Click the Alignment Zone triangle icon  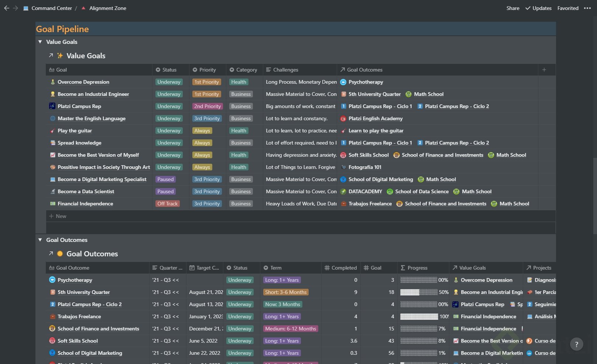click(83, 8)
